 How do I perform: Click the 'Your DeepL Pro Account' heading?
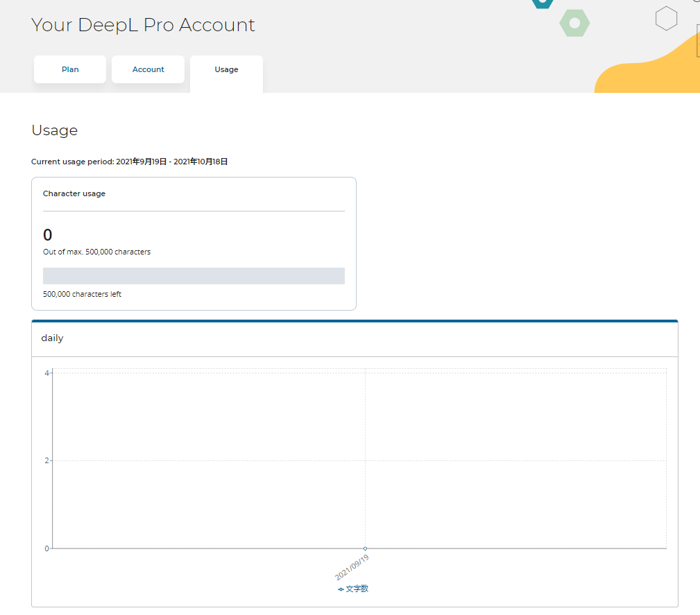point(143,25)
